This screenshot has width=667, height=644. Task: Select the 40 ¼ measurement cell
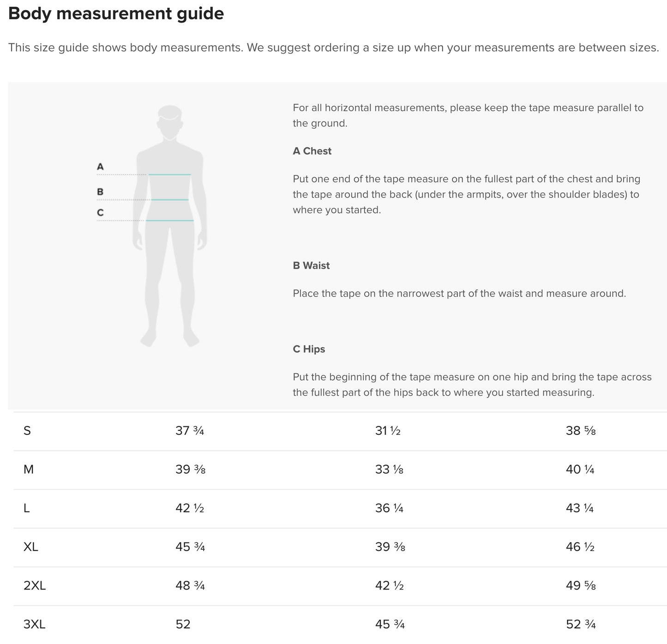pos(580,469)
